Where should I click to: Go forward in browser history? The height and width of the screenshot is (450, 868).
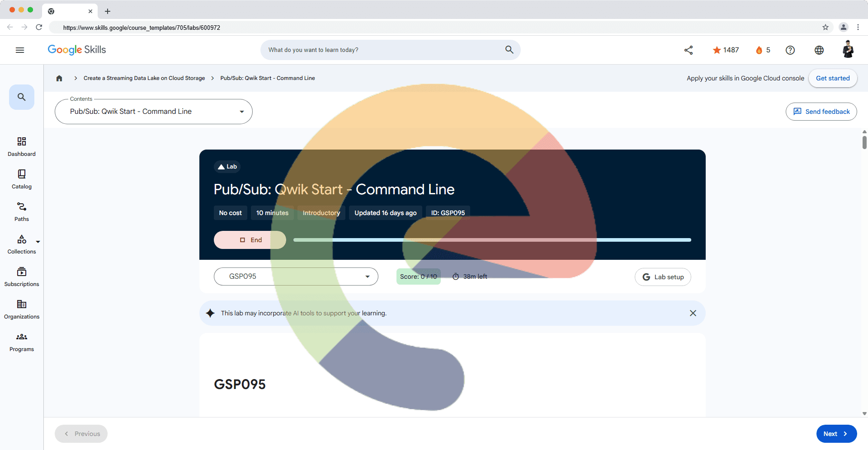[x=24, y=27]
